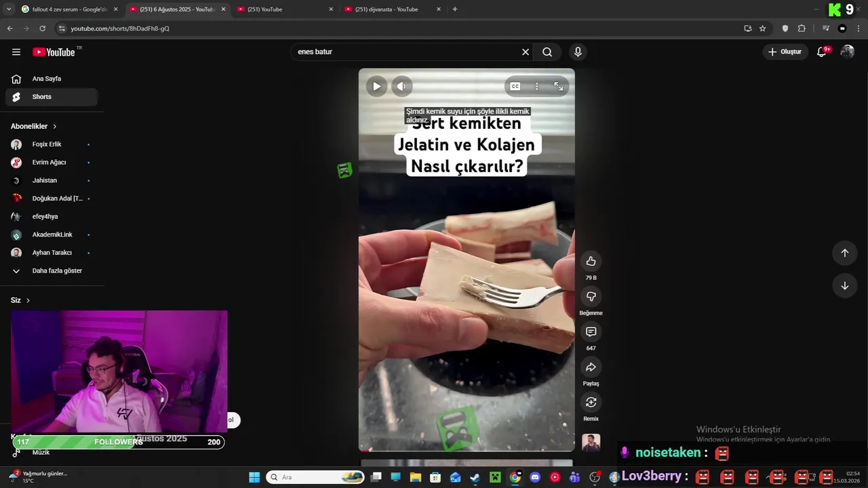Open the Short's comments panel
Viewport: 868px width, 488px height.
(591, 331)
